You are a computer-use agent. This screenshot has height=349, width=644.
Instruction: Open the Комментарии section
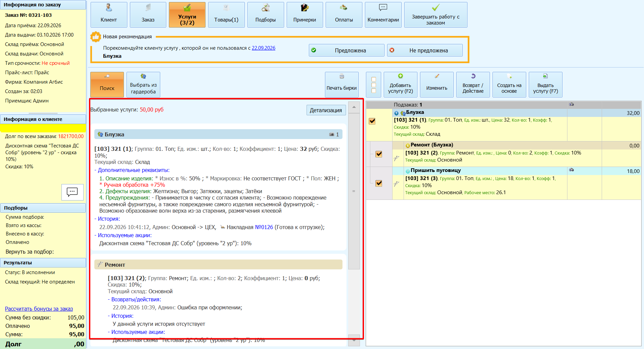pyautogui.click(x=383, y=15)
